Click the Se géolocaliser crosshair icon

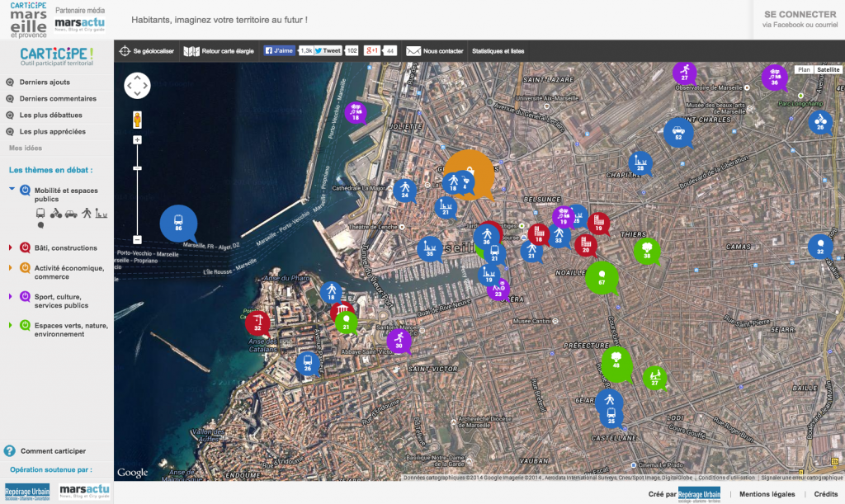coord(125,51)
